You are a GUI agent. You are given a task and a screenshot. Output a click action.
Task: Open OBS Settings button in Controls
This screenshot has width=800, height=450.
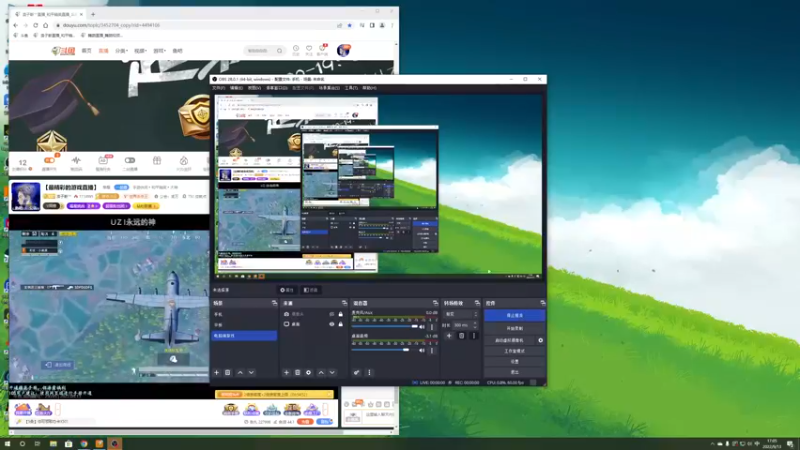point(514,362)
